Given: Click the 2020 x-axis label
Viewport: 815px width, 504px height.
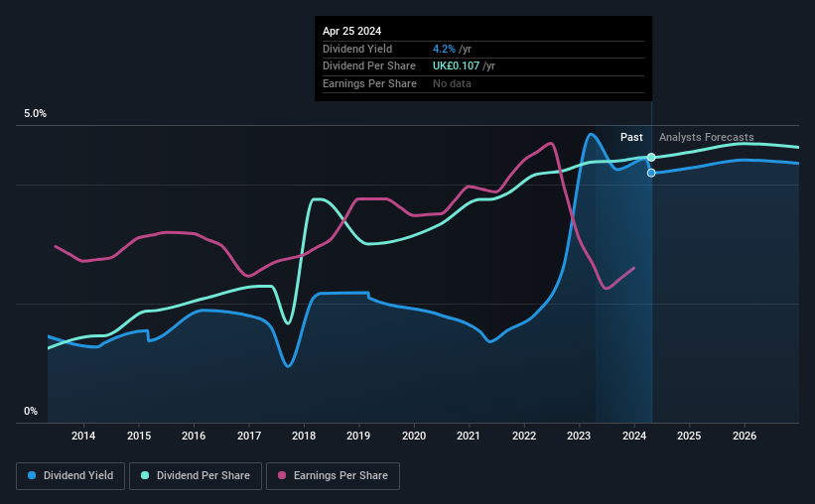Looking at the screenshot, I should click(x=414, y=436).
